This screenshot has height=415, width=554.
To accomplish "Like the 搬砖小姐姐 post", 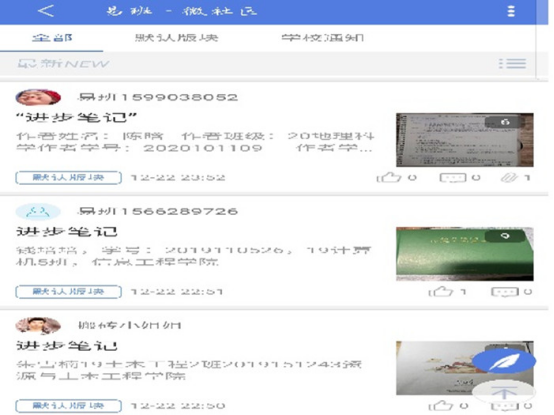I will (x=441, y=405).
